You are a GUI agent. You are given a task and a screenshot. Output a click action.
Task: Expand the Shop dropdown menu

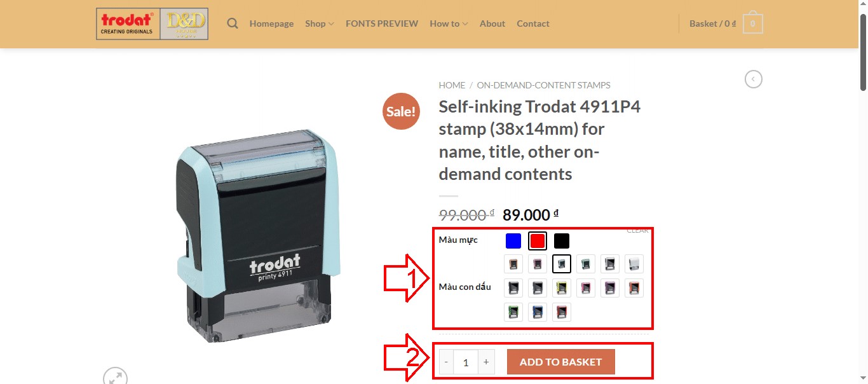pos(319,24)
